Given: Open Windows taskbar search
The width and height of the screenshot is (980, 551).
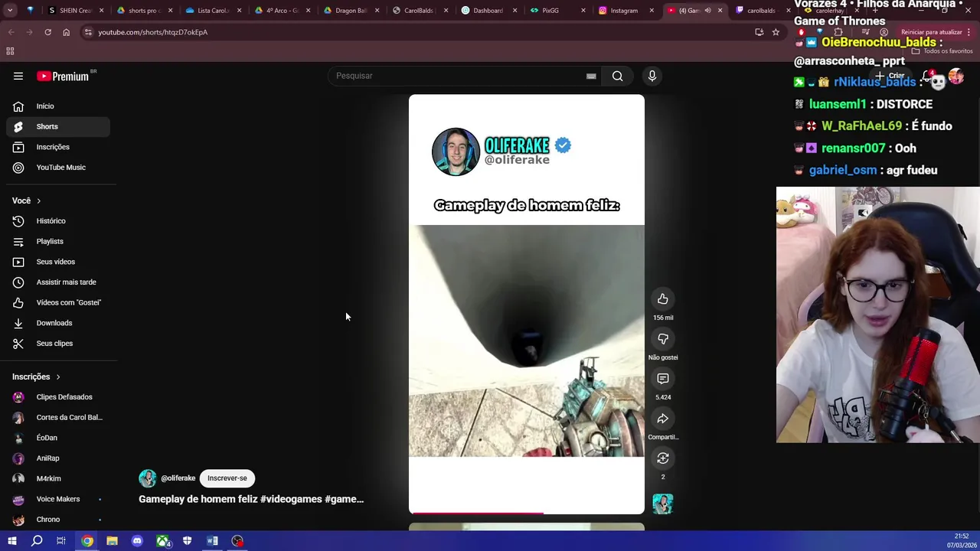Looking at the screenshot, I should (x=37, y=541).
